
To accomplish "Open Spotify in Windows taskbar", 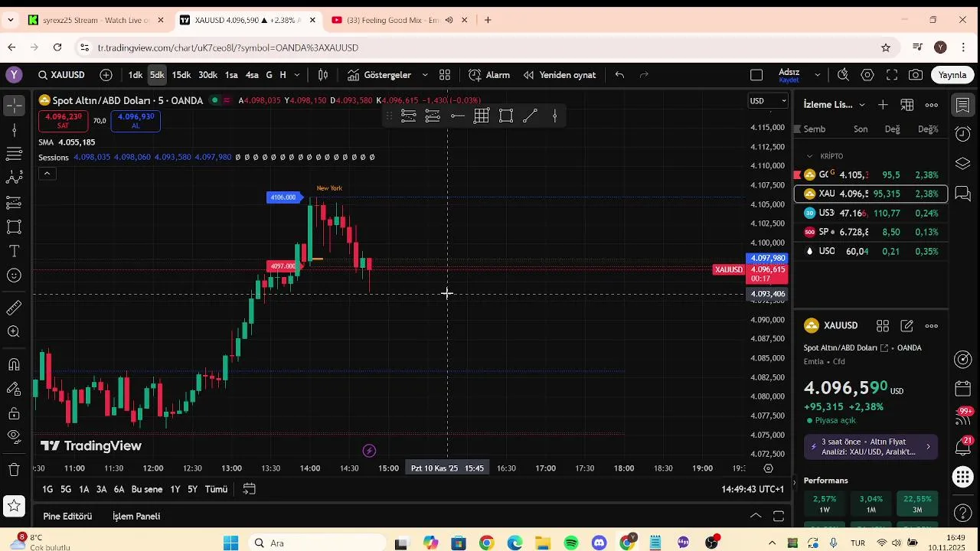I will tap(571, 543).
